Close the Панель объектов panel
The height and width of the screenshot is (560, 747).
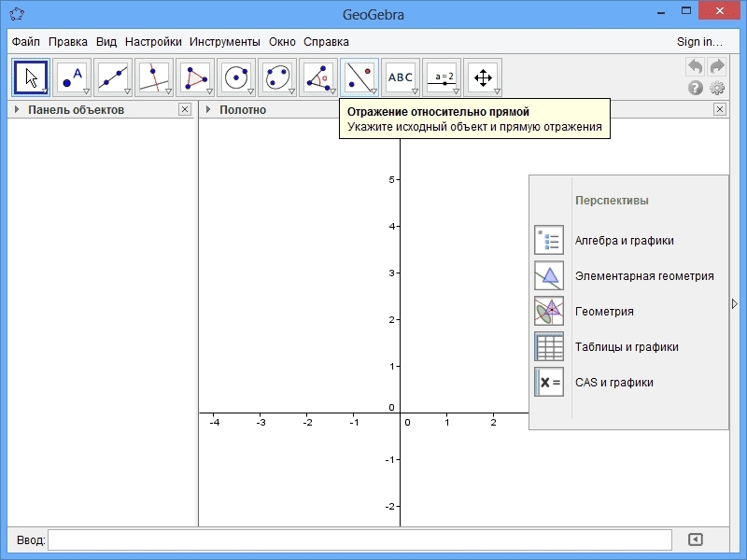tap(185, 109)
